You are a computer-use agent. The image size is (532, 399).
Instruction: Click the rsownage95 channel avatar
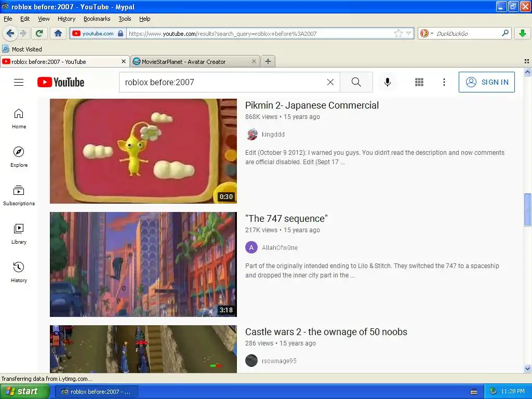pos(251,361)
